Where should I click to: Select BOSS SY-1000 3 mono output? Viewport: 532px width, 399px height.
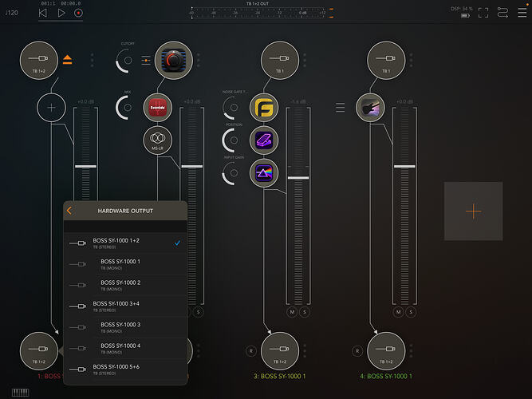[125, 327]
